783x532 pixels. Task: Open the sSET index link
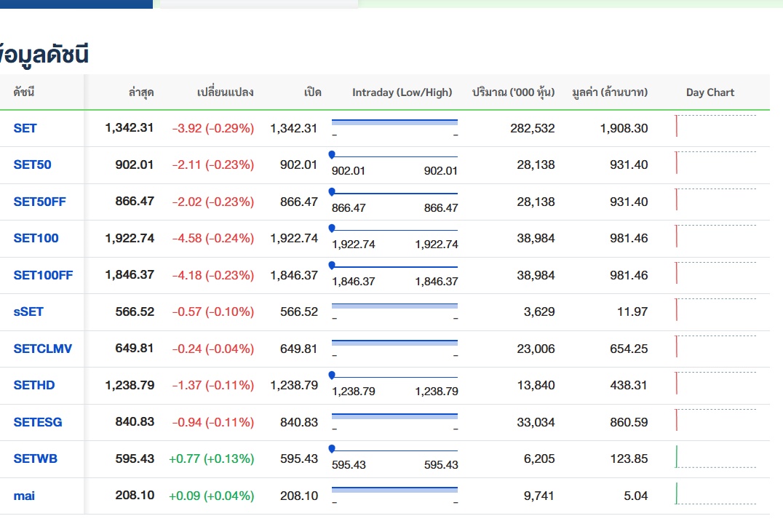coord(28,311)
